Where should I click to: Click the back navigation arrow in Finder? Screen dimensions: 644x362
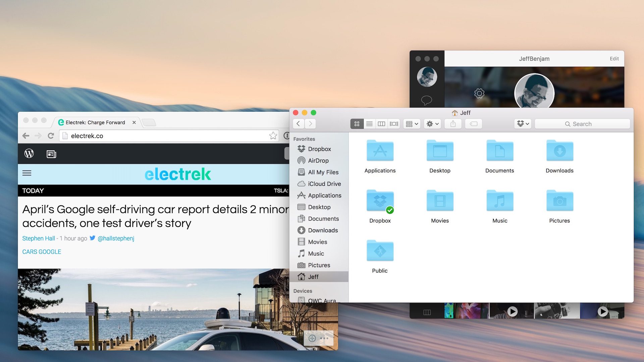298,124
